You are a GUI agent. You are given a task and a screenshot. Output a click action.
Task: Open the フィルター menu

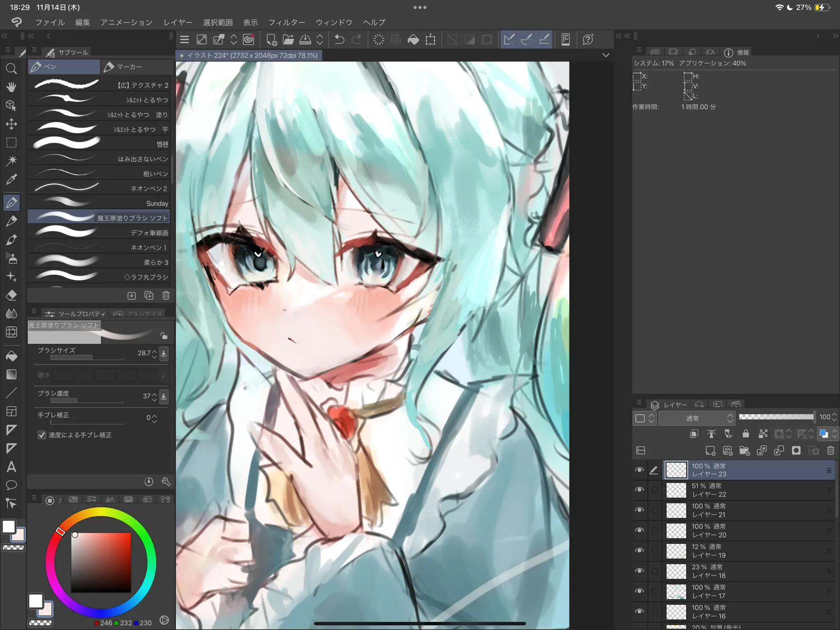tap(287, 22)
